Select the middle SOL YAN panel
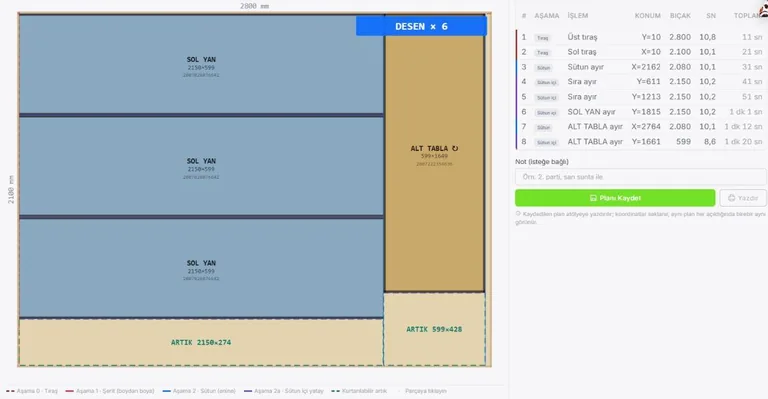This screenshot has height=399, width=768. (x=201, y=166)
